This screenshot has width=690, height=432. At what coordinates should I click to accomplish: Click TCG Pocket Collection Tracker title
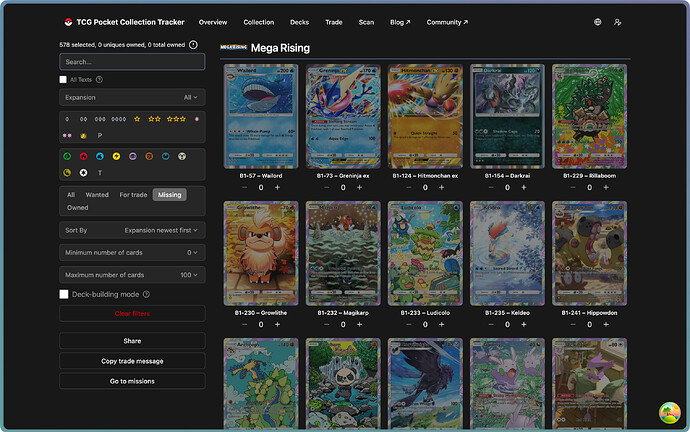pyautogui.click(x=130, y=22)
